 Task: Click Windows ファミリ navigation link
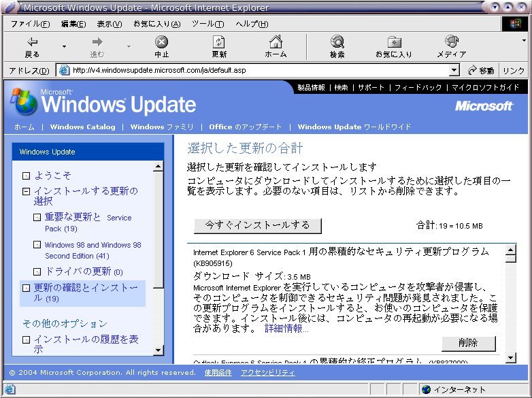pyautogui.click(x=162, y=127)
